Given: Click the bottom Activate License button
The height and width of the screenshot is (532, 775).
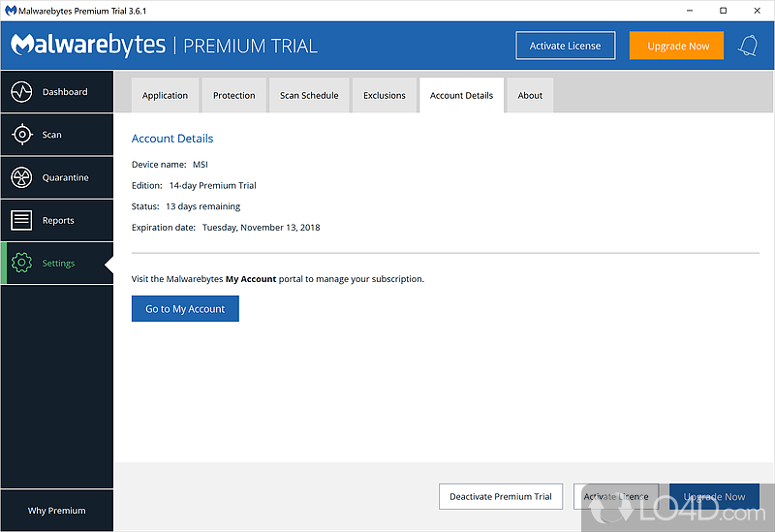Looking at the screenshot, I should [615, 496].
